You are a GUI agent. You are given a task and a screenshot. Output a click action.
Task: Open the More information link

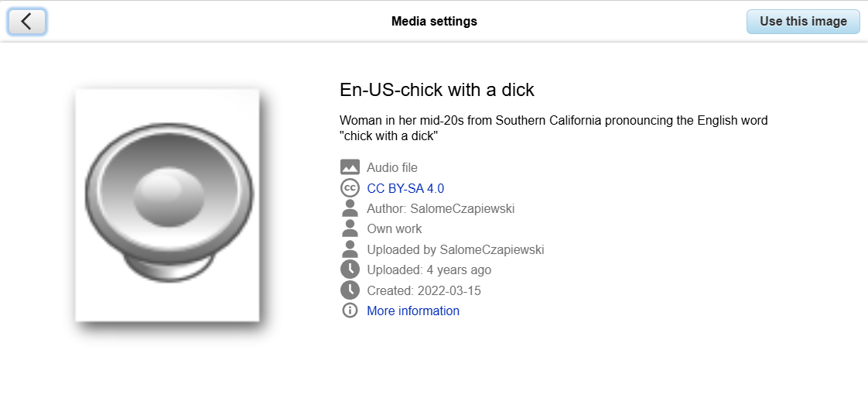(x=413, y=311)
